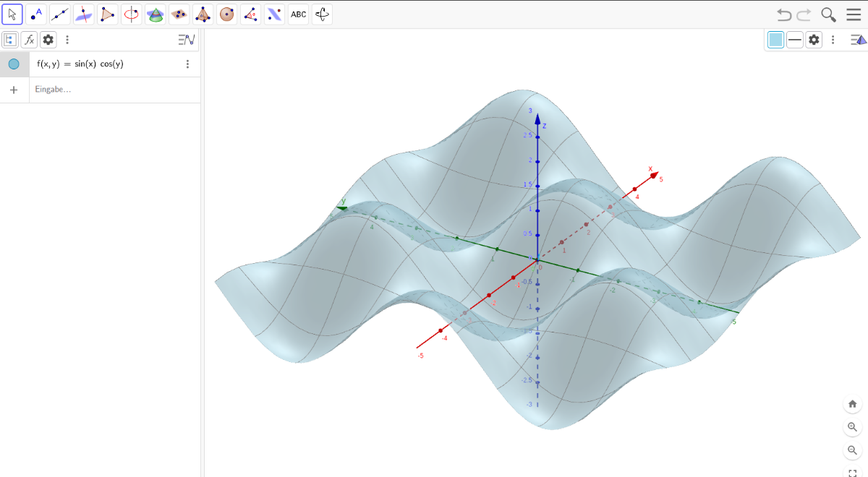Reset view with the home button
This screenshot has width=868, height=477.
click(x=853, y=404)
